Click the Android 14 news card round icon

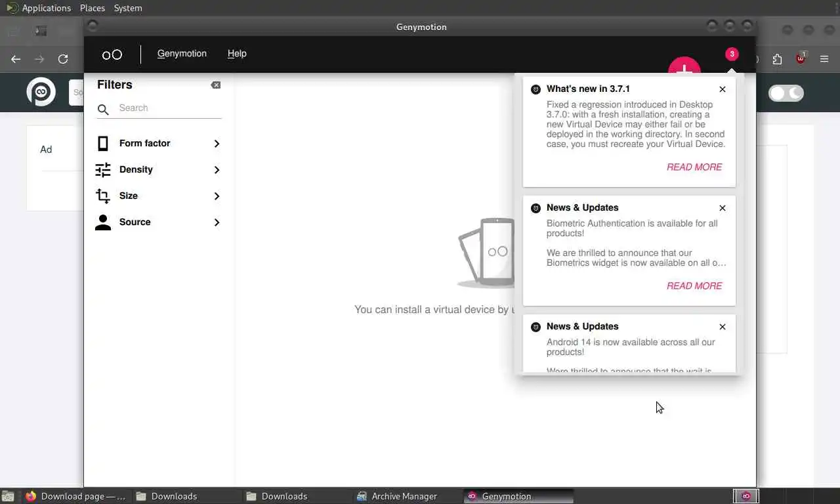(535, 327)
